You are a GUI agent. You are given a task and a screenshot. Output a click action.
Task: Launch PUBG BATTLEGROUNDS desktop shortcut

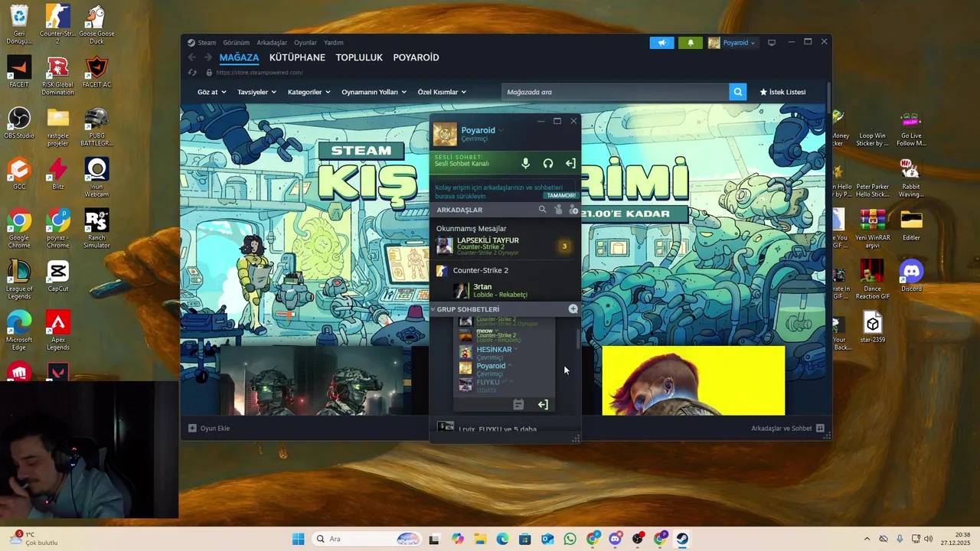[x=96, y=127]
